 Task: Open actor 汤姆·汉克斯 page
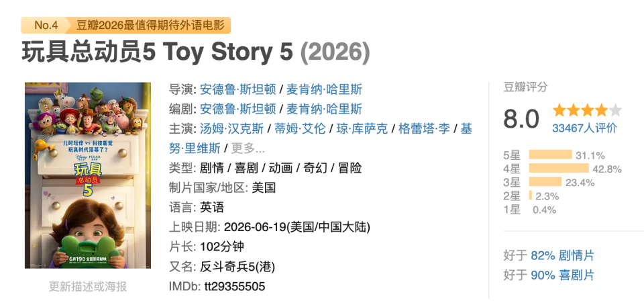tap(231, 129)
